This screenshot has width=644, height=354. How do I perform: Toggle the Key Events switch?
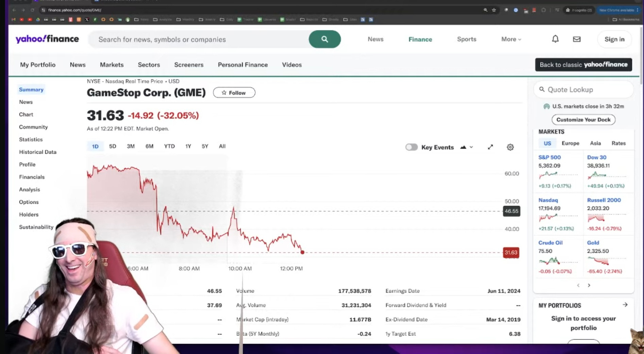pos(411,147)
